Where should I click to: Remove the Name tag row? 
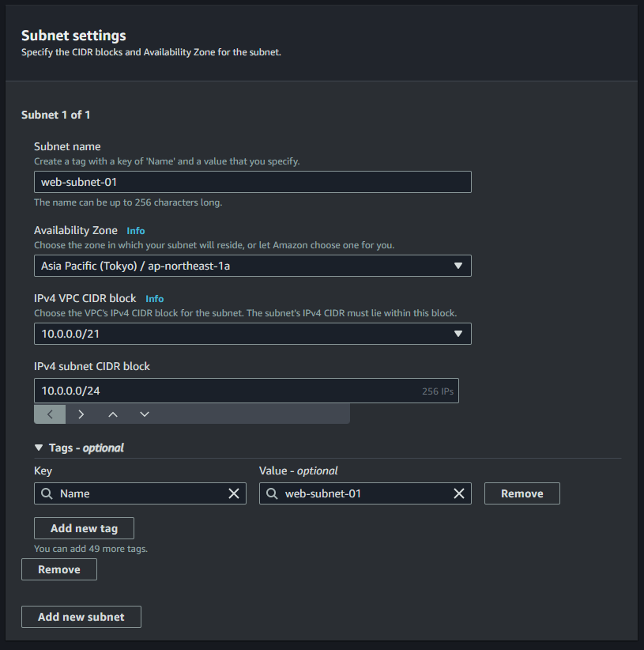522,493
